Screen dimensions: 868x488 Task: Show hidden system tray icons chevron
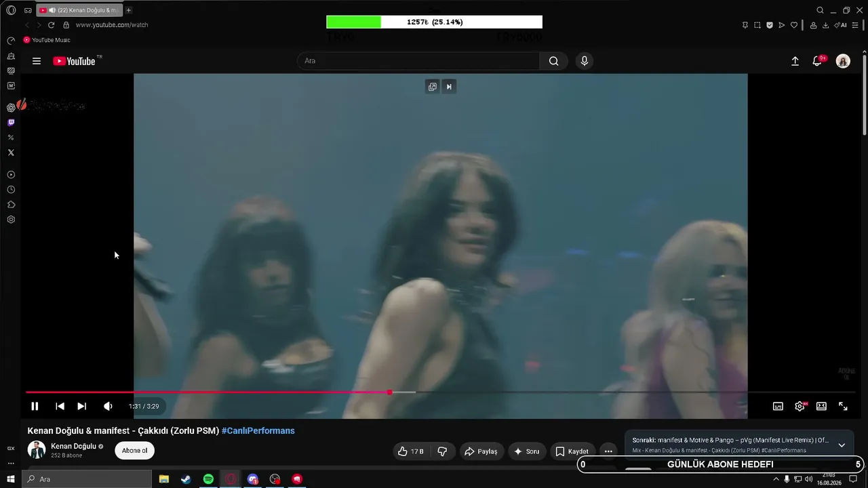(776, 479)
